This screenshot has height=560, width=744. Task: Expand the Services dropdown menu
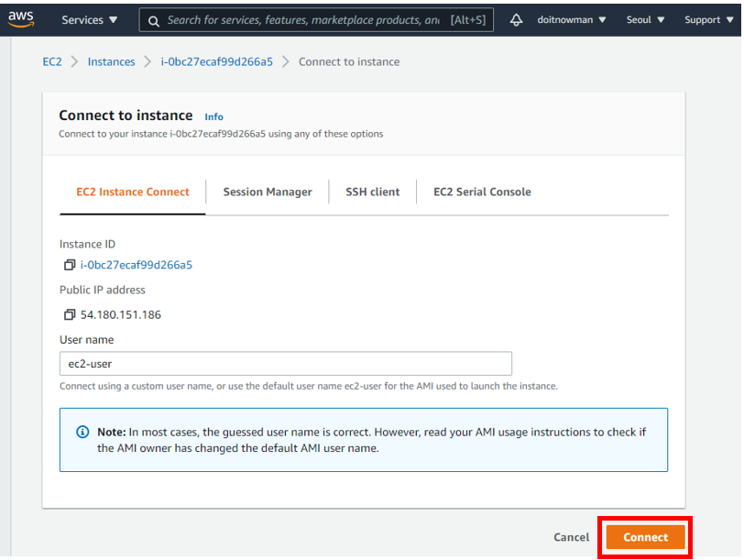(89, 20)
